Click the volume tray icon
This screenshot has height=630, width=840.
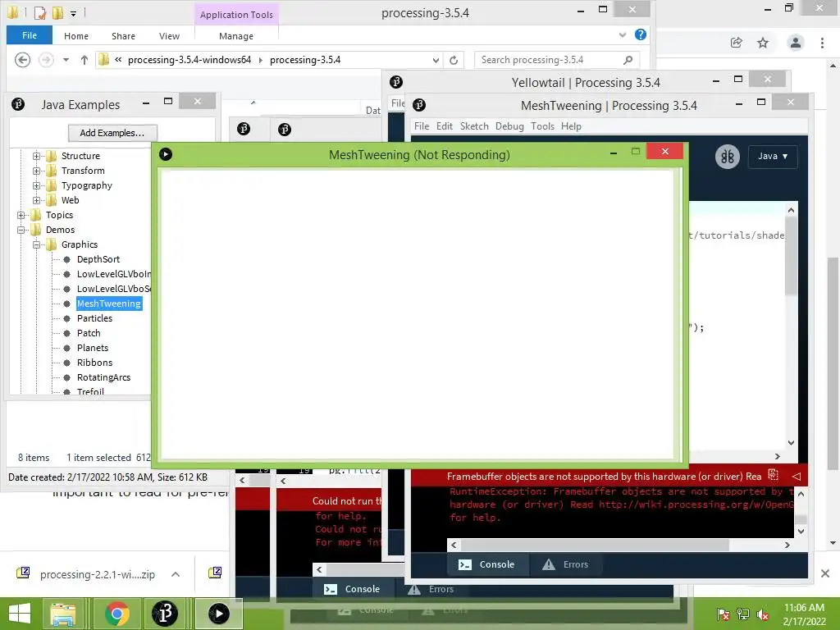click(764, 614)
